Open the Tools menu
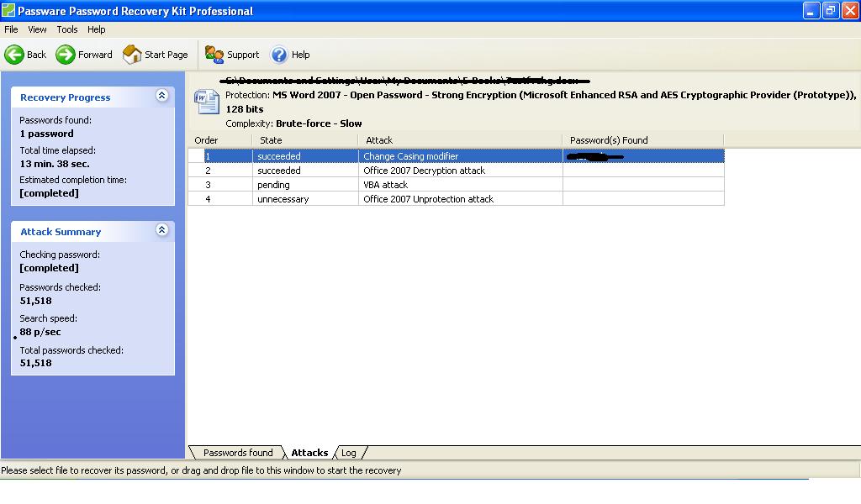Image resolution: width=861 pixels, height=504 pixels. [x=67, y=29]
